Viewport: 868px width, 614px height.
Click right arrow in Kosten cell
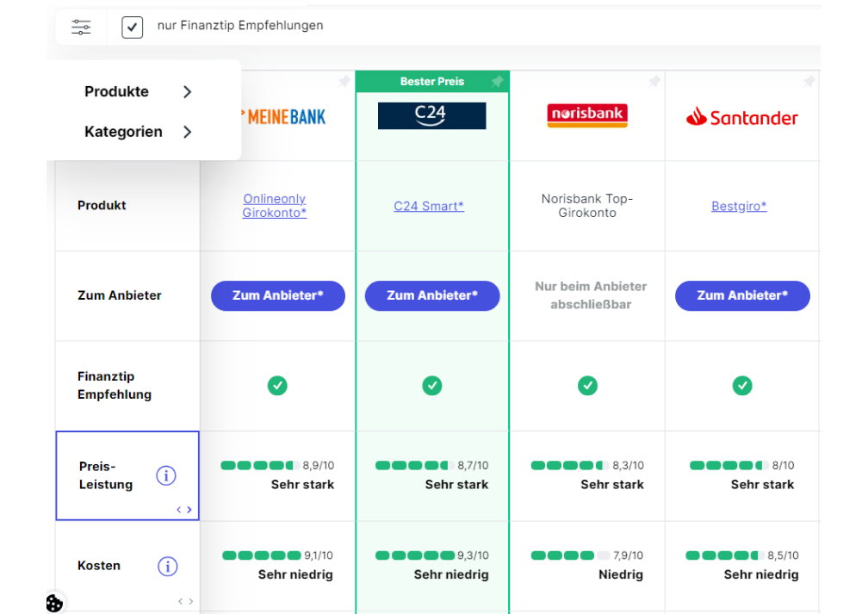191,601
